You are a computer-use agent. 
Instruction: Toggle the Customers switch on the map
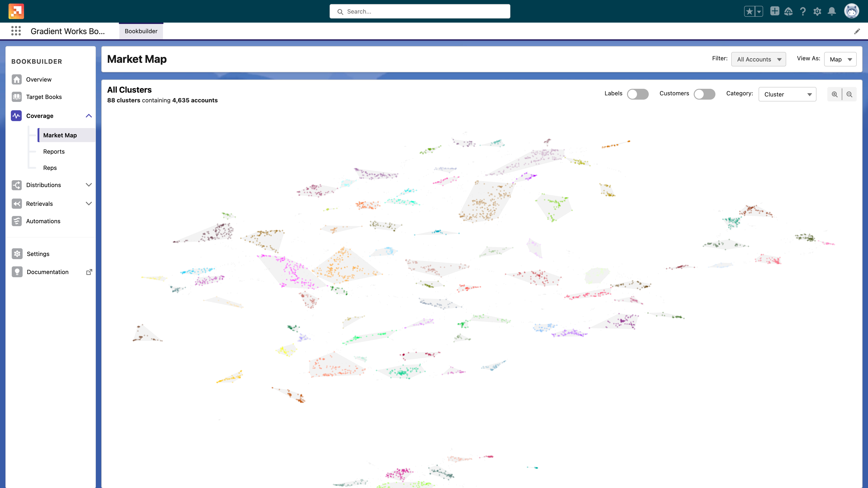pyautogui.click(x=704, y=94)
